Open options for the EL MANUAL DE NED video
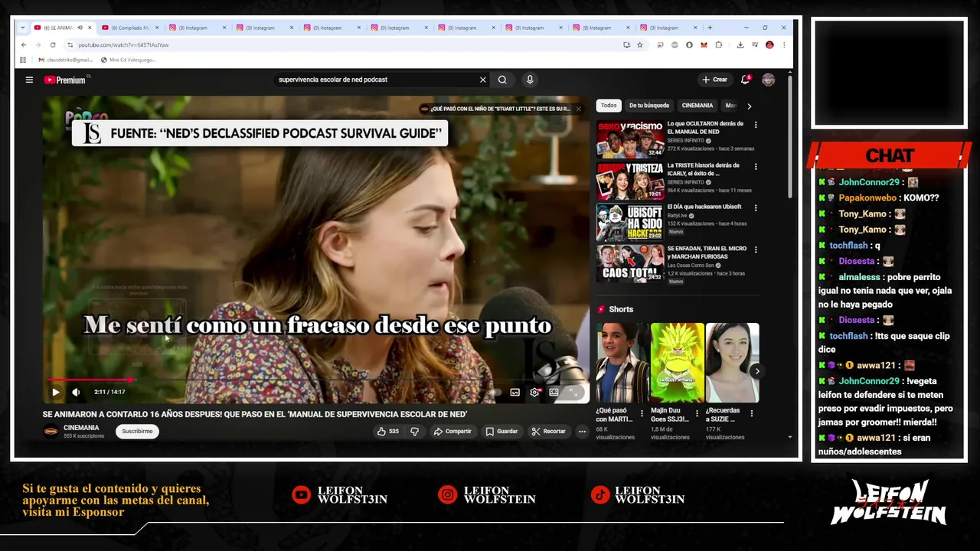 pos(756,125)
